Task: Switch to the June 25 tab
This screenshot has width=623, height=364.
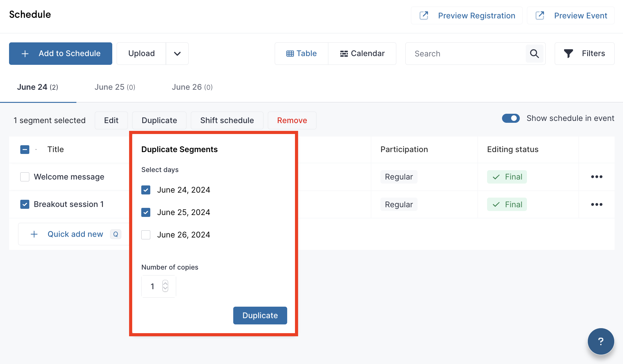Action: pos(114,87)
